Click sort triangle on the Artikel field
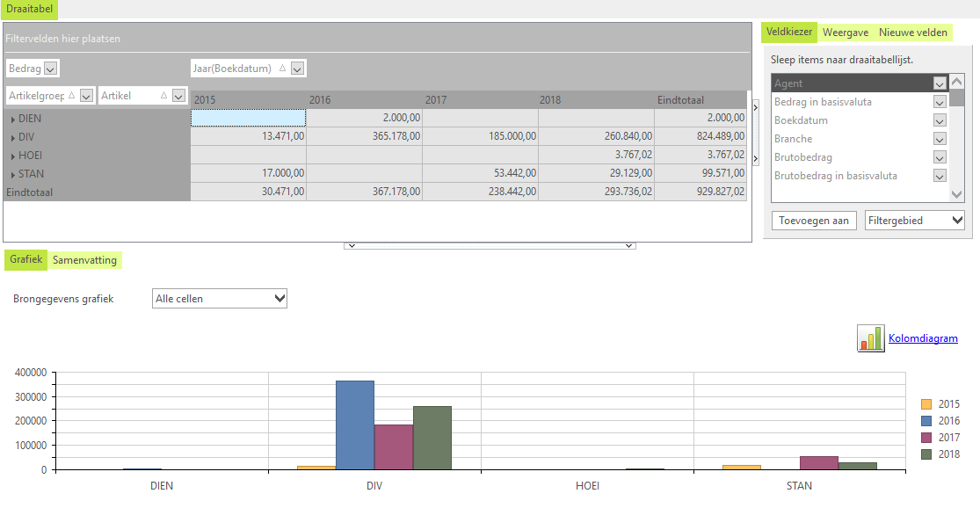980x508 pixels. pos(163,95)
